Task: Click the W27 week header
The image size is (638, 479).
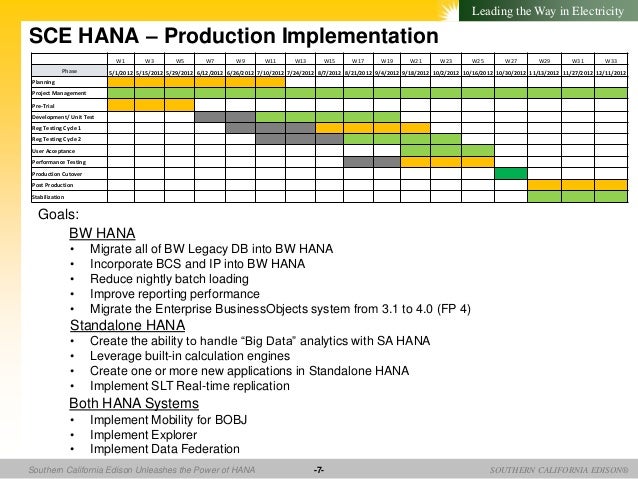Action: pyautogui.click(x=511, y=61)
